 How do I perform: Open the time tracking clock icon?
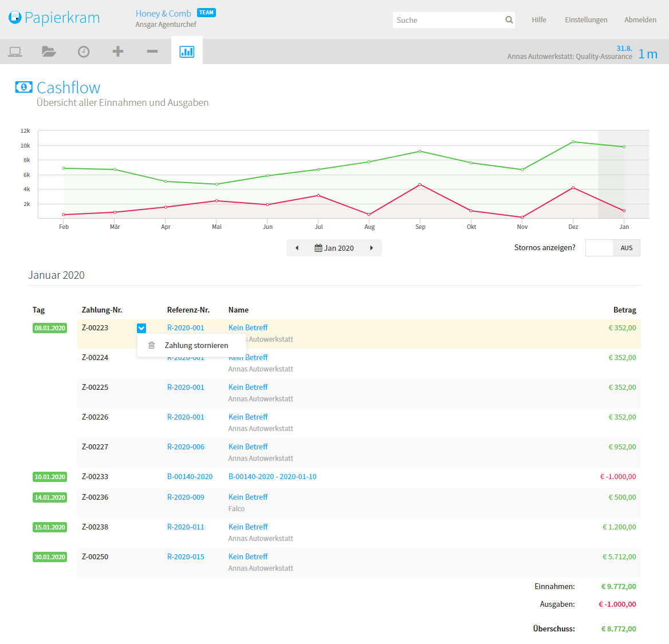(x=84, y=52)
